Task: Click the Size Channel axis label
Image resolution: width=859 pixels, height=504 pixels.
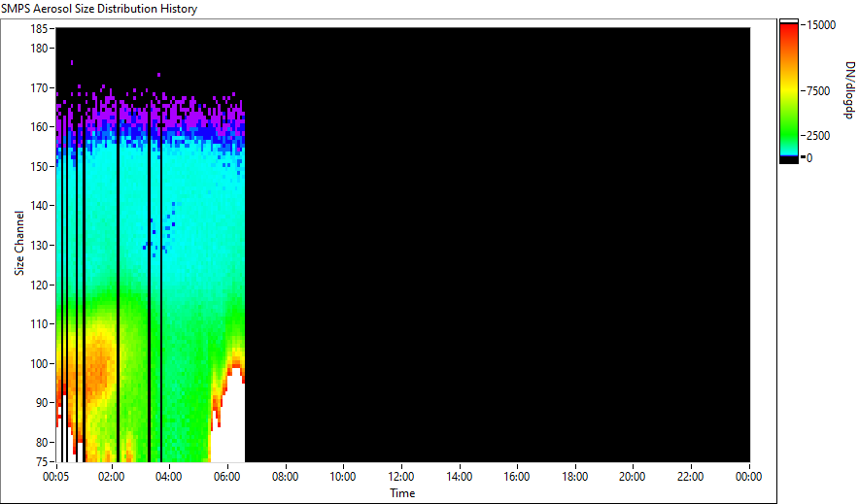Action: tap(19, 243)
